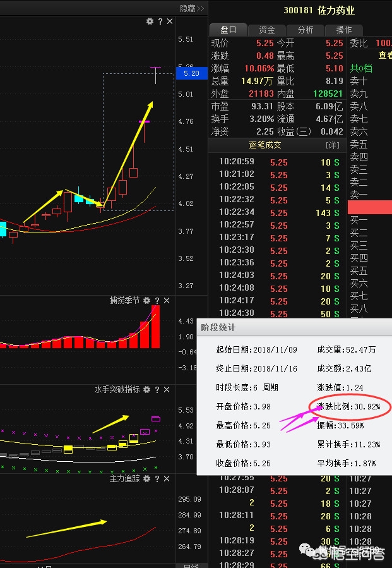
Task: Close the 主力追踪 indicator panel
Action: [x=167, y=479]
